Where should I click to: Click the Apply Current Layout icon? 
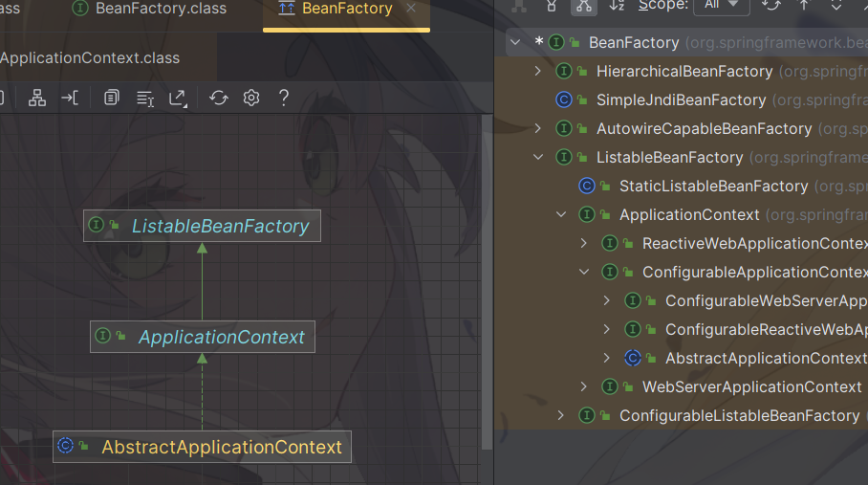[37, 98]
